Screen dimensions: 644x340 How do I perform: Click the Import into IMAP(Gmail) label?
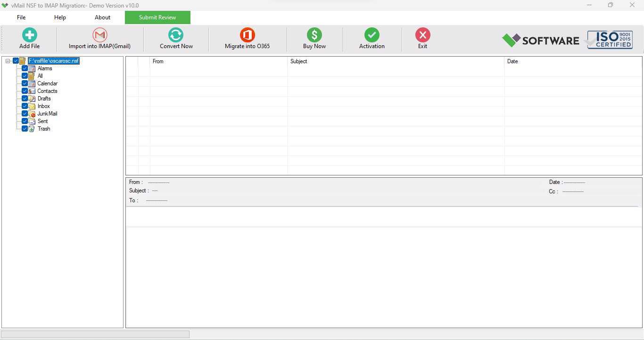point(99,46)
